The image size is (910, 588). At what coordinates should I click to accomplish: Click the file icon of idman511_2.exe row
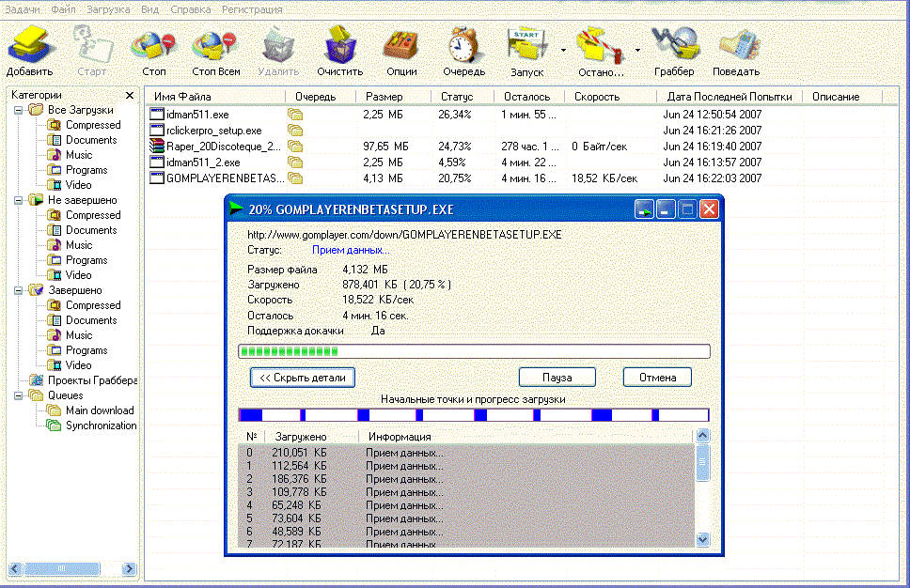point(157,162)
